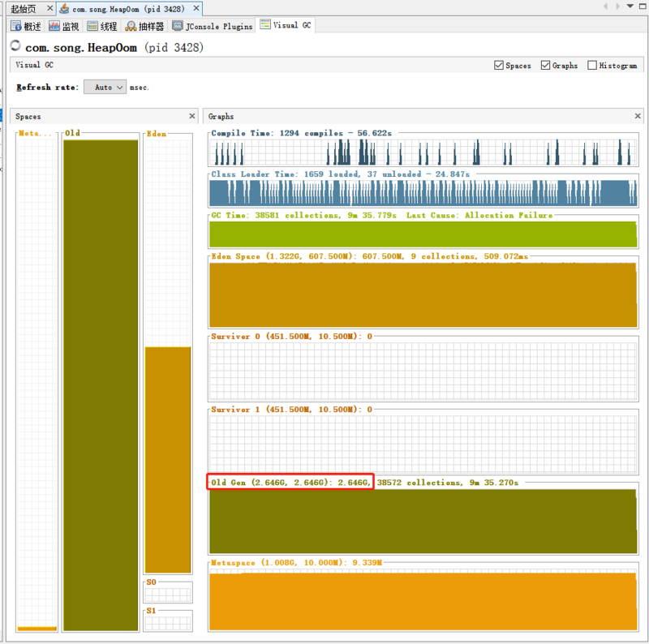Uncheck the Spaces checkbox
Image resolution: width=649 pixels, height=644 pixels.
(x=499, y=66)
